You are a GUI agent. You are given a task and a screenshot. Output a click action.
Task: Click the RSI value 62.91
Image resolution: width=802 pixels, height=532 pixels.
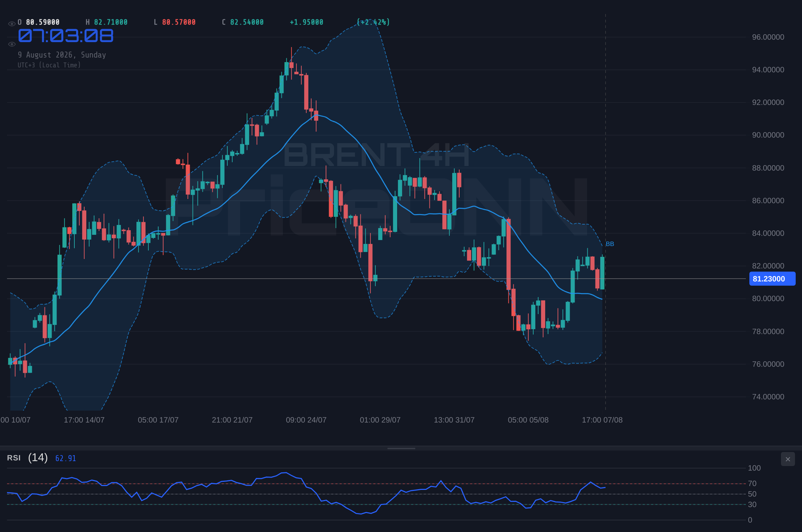(66, 458)
